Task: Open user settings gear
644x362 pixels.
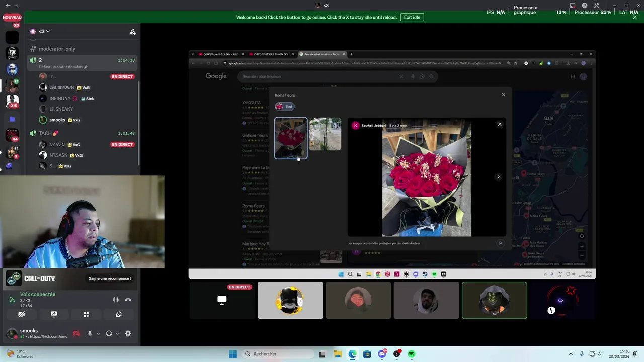Action: click(x=128, y=333)
